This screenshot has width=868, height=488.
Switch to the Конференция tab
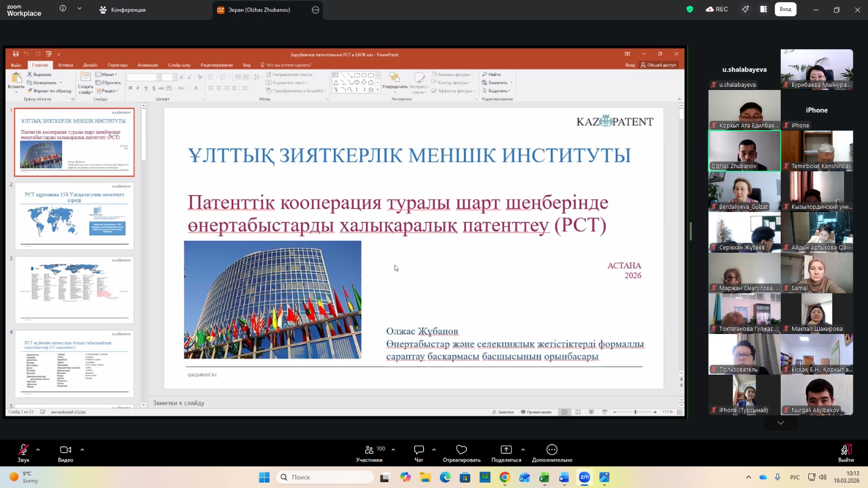[x=123, y=10]
